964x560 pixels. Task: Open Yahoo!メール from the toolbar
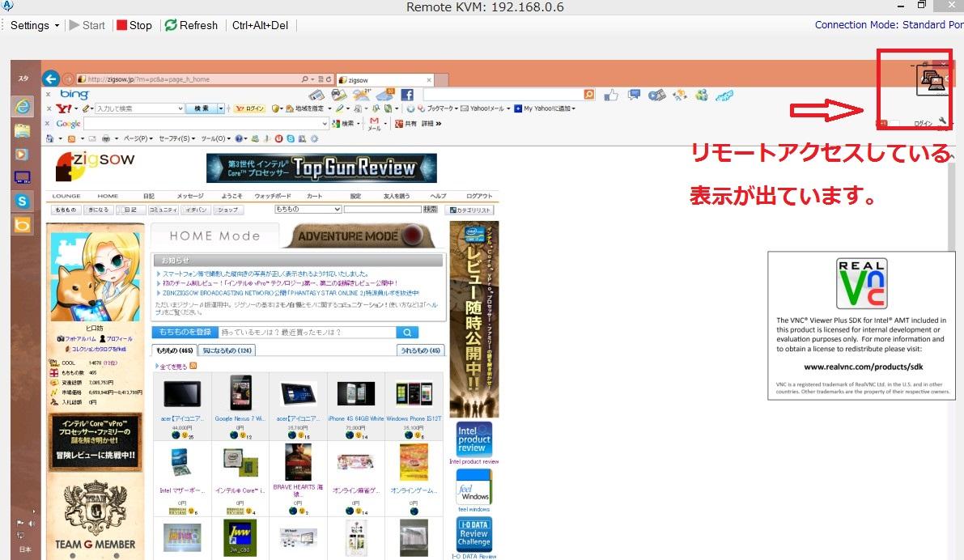(x=486, y=108)
